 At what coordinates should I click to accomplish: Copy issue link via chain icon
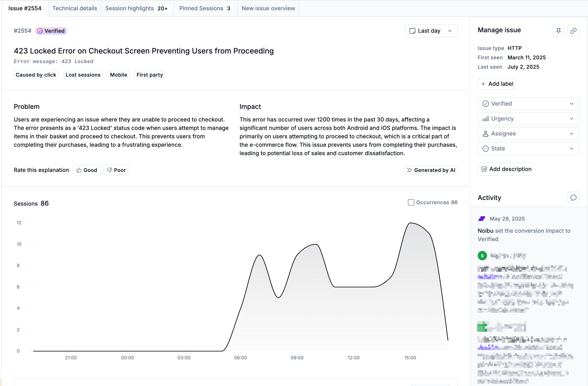[573, 31]
